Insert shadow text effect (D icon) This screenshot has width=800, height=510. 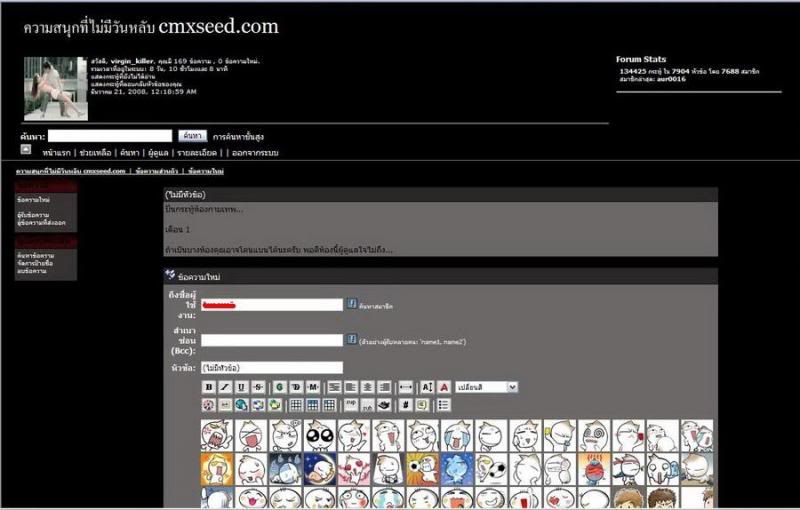tap(296, 387)
